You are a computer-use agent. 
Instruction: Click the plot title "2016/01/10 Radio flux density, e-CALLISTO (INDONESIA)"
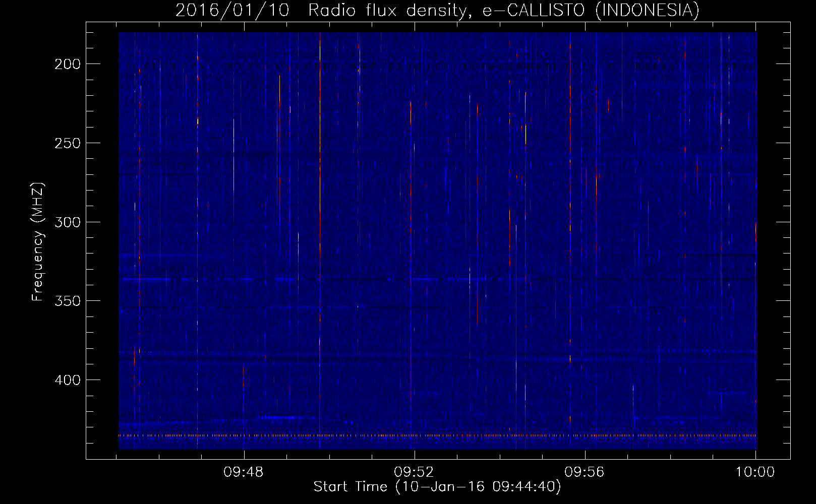437,10
